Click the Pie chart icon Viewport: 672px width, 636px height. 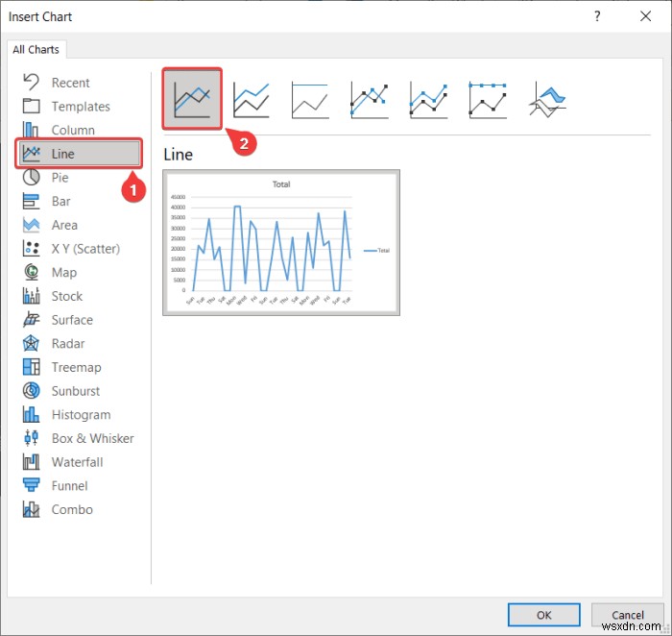[32, 177]
